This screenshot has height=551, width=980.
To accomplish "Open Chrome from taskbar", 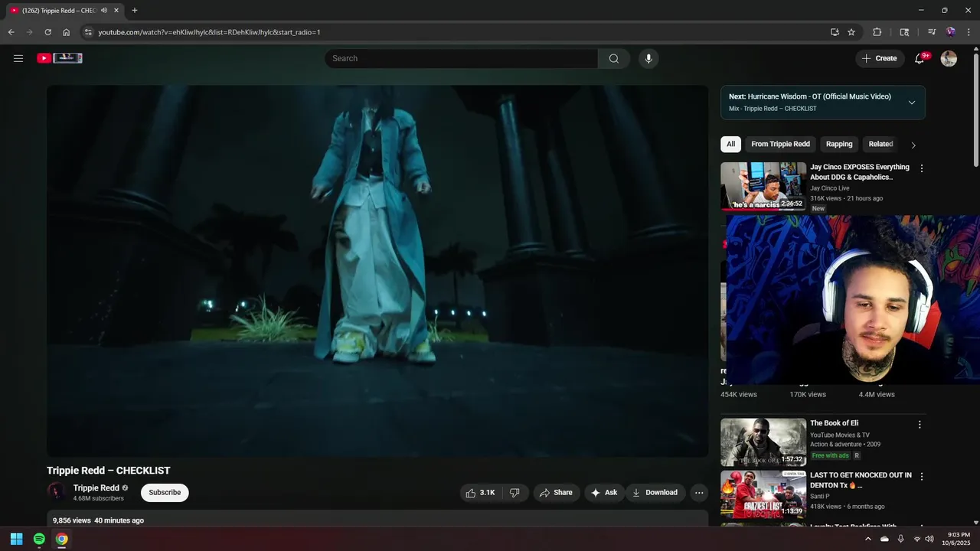I will (x=61, y=539).
